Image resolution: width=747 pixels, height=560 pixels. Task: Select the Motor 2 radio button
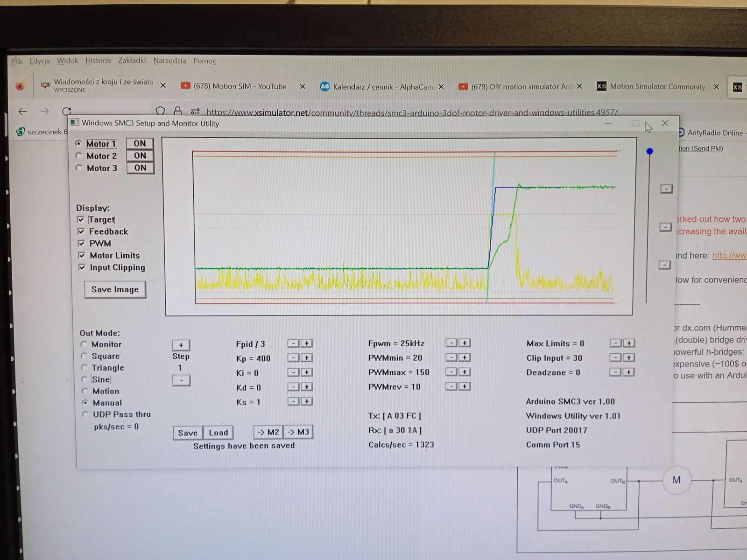78,156
